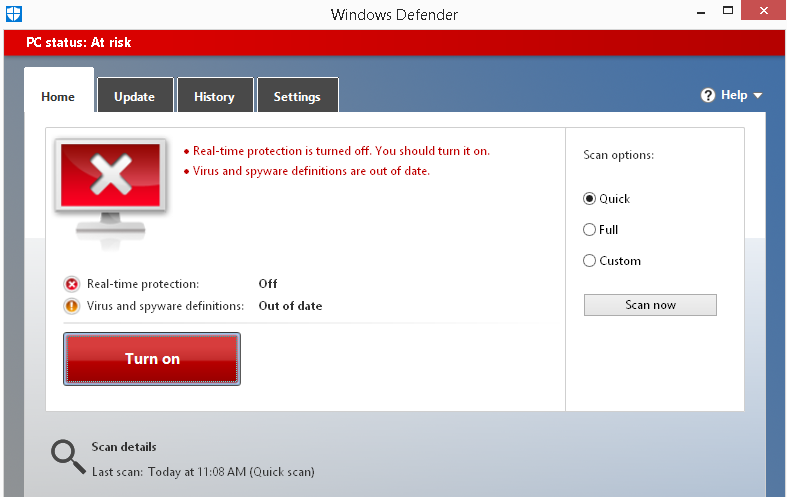787x497 pixels.
Task: Open the History tab
Action: (214, 97)
